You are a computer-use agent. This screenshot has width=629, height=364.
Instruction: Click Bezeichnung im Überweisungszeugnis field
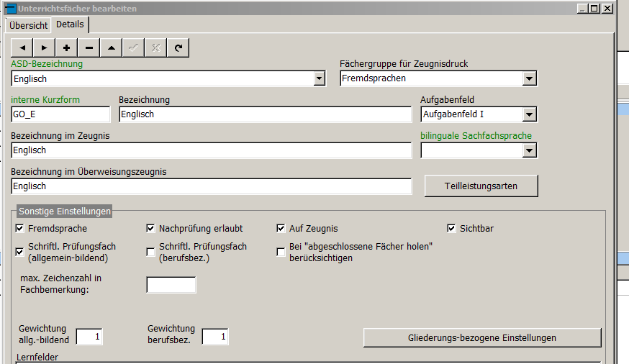[x=212, y=186]
